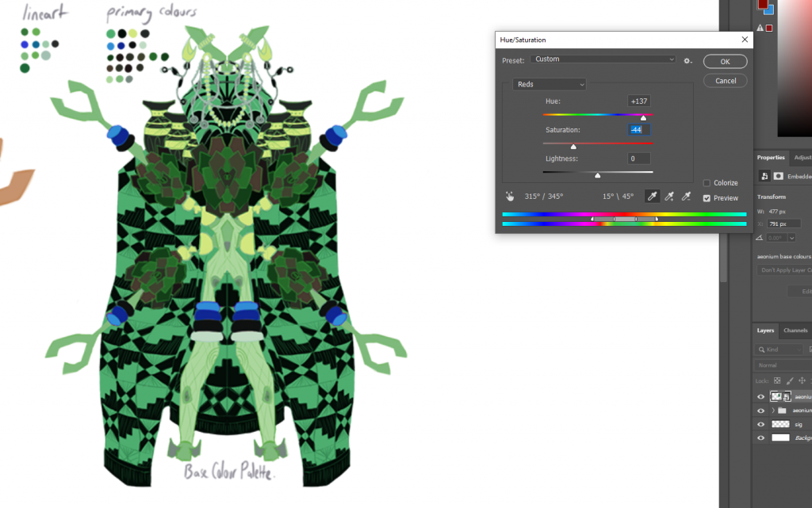The width and height of the screenshot is (812, 508).
Task: Click the 315° / 345° range readout
Action: (543, 197)
